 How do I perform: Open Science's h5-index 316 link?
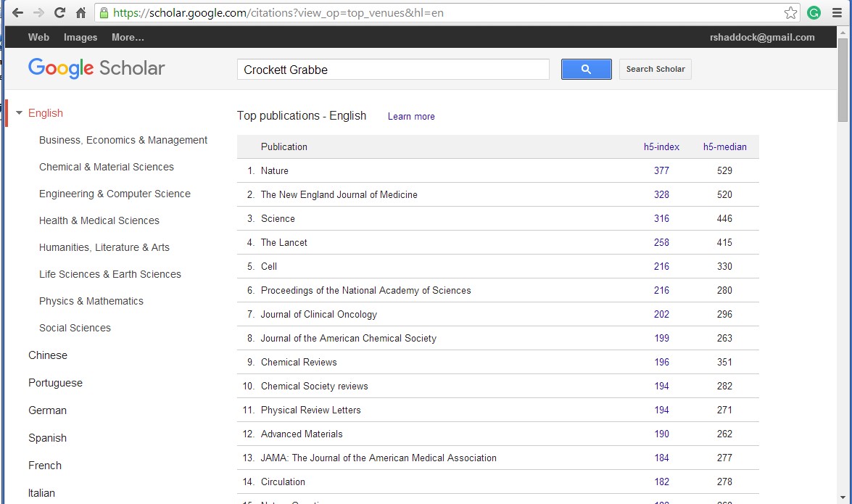tap(661, 218)
